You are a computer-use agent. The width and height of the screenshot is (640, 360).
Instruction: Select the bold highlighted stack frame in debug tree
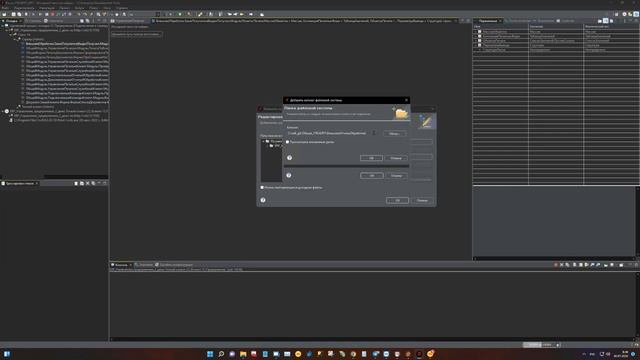[67, 44]
